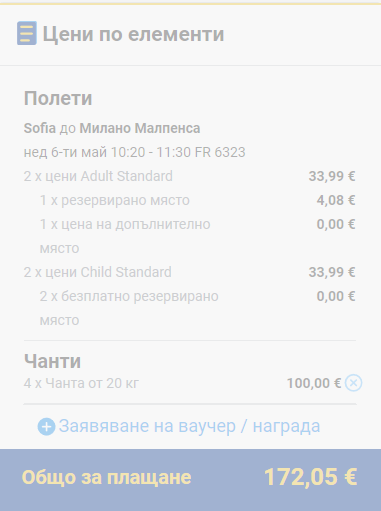Remove the 20 kg bags item
This screenshot has height=511, width=381.
tap(353, 383)
